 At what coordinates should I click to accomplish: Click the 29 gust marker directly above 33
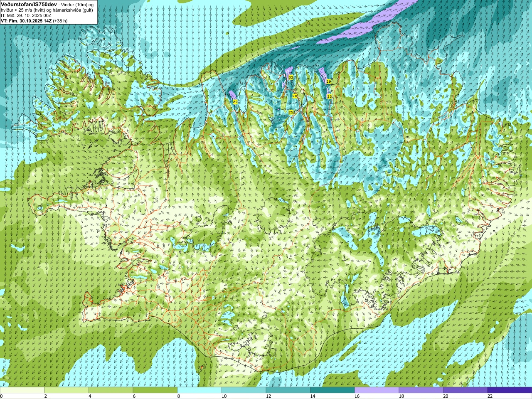(329, 81)
